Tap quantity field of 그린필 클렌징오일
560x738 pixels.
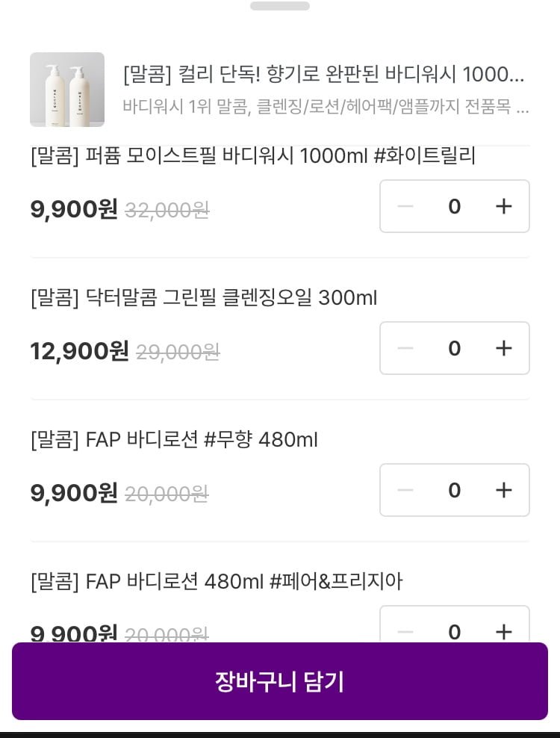click(455, 348)
